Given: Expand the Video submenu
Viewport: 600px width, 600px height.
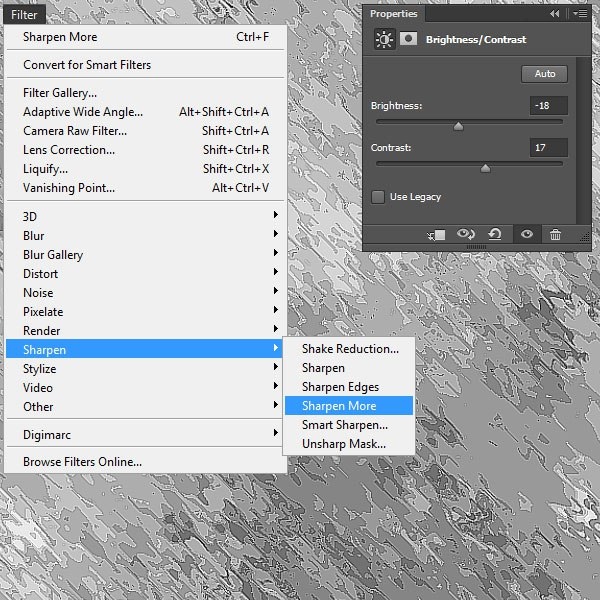Looking at the screenshot, I should pos(145,388).
